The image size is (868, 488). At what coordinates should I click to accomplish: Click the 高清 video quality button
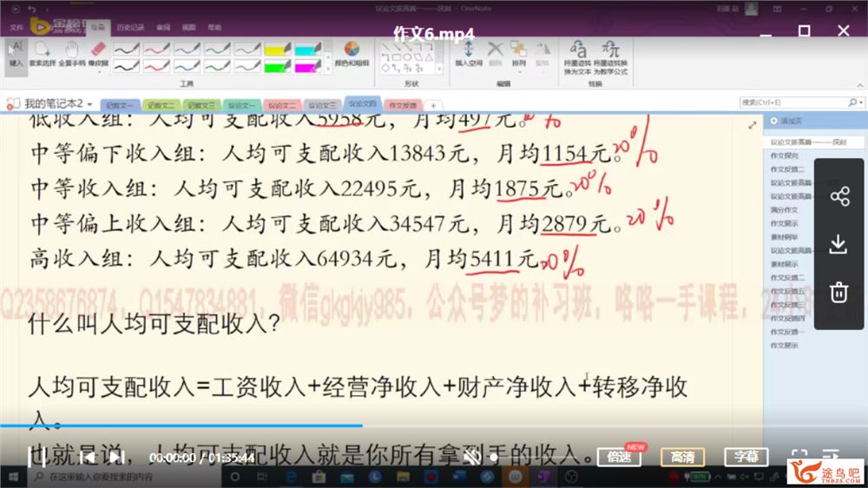pos(682,457)
